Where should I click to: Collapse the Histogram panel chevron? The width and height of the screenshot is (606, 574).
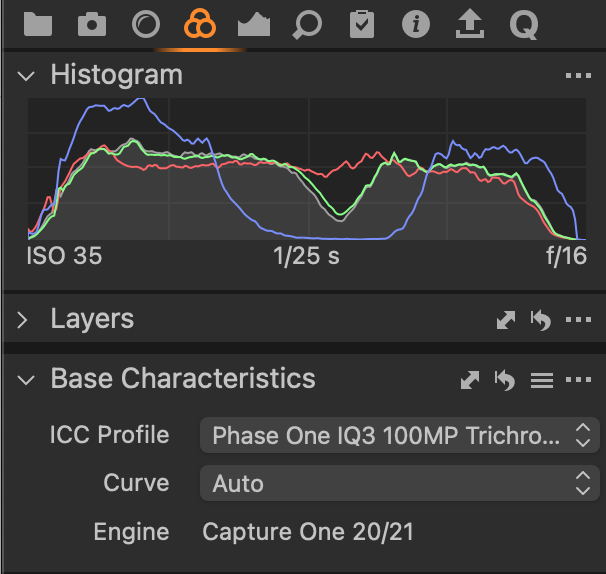tap(26, 76)
